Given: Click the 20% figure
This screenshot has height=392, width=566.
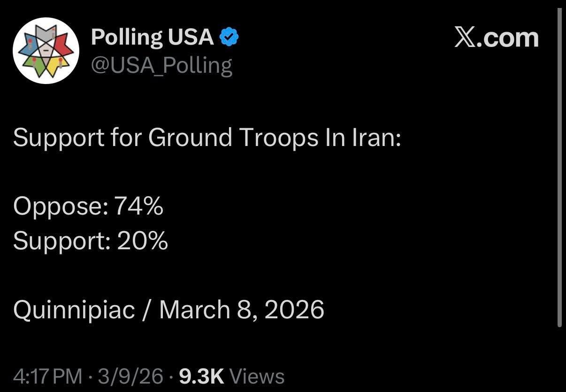Looking at the screenshot, I should coord(142,241).
